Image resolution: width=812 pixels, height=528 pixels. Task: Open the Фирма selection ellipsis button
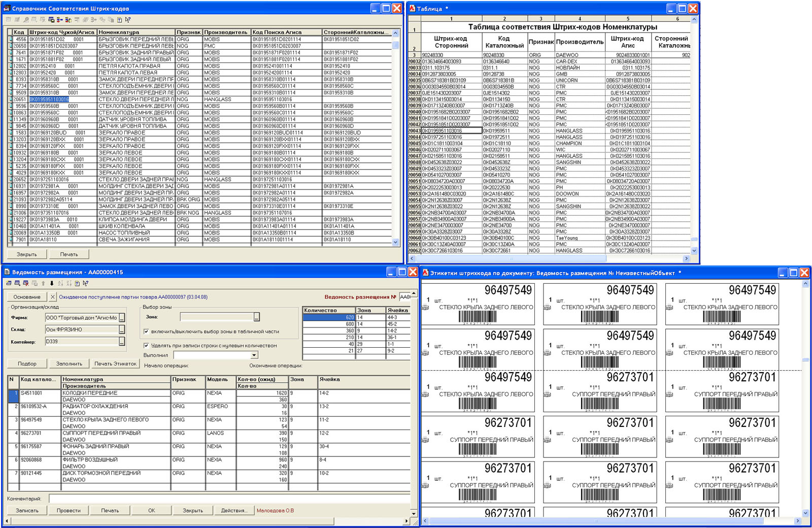coord(122,318)
